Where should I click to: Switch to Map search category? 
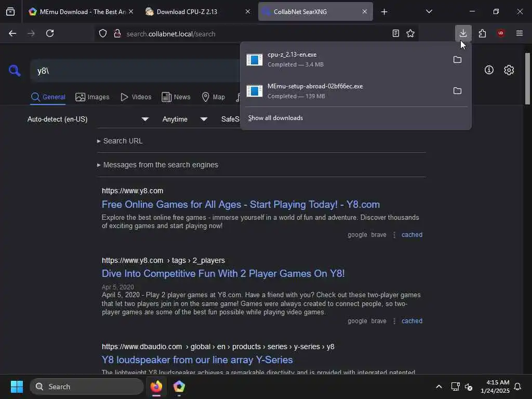click(214, 97)
